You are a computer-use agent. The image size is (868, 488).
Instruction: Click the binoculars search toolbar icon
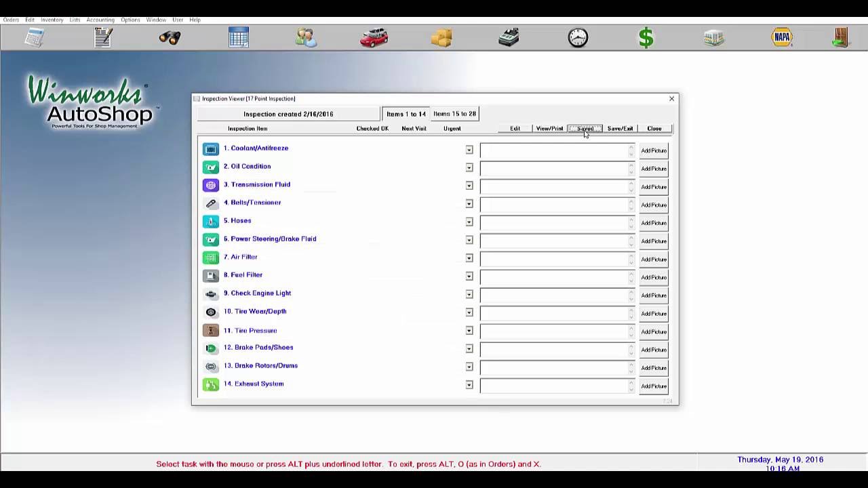click(x=170, y=37)
